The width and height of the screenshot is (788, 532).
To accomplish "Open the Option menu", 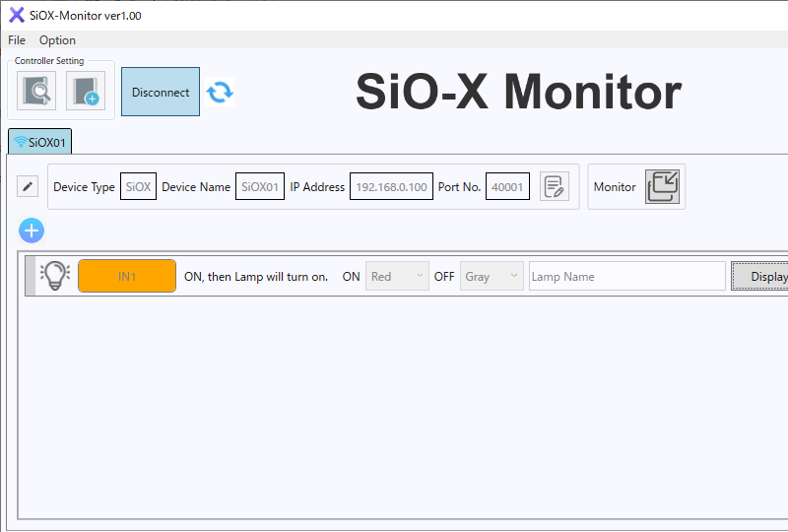I will (x=57, y=40).
